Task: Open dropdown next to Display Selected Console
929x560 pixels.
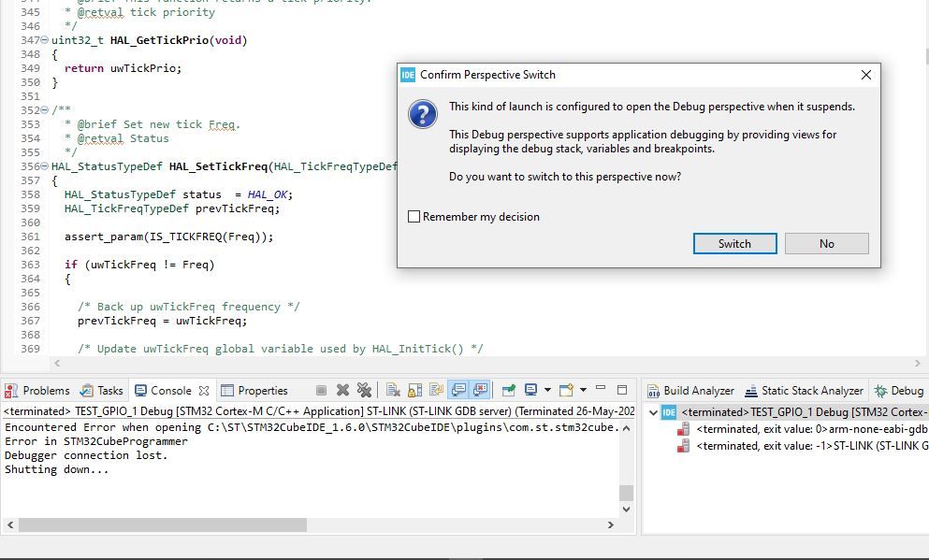Action: point(547,390)
